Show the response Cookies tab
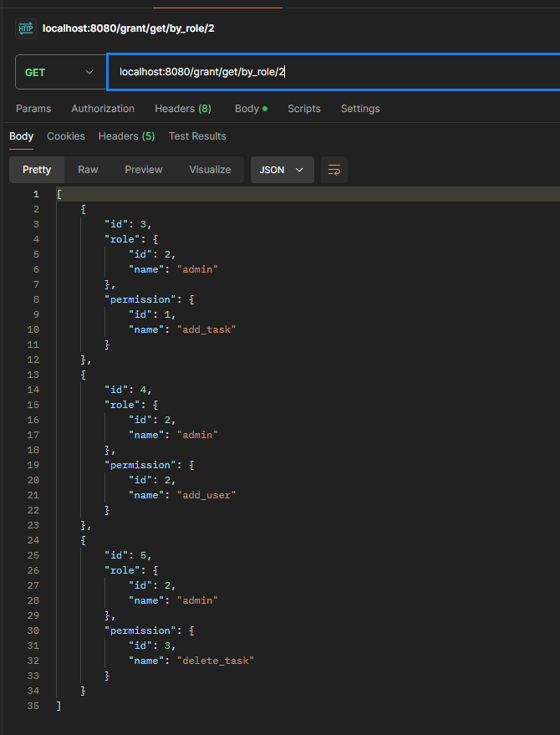 66,136
